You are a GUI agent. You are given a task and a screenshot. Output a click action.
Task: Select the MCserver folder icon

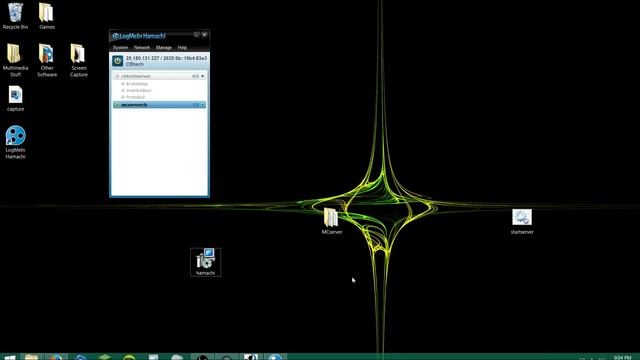332,221
